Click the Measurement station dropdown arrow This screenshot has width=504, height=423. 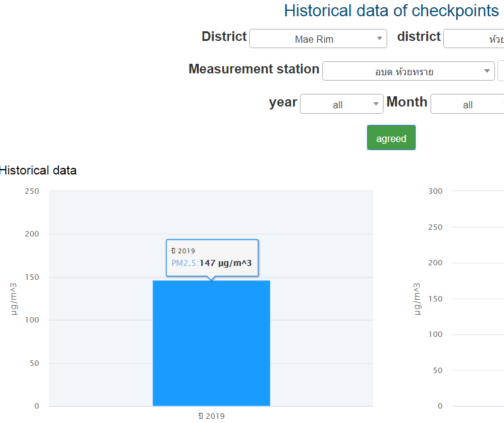(x=487, y=72)
